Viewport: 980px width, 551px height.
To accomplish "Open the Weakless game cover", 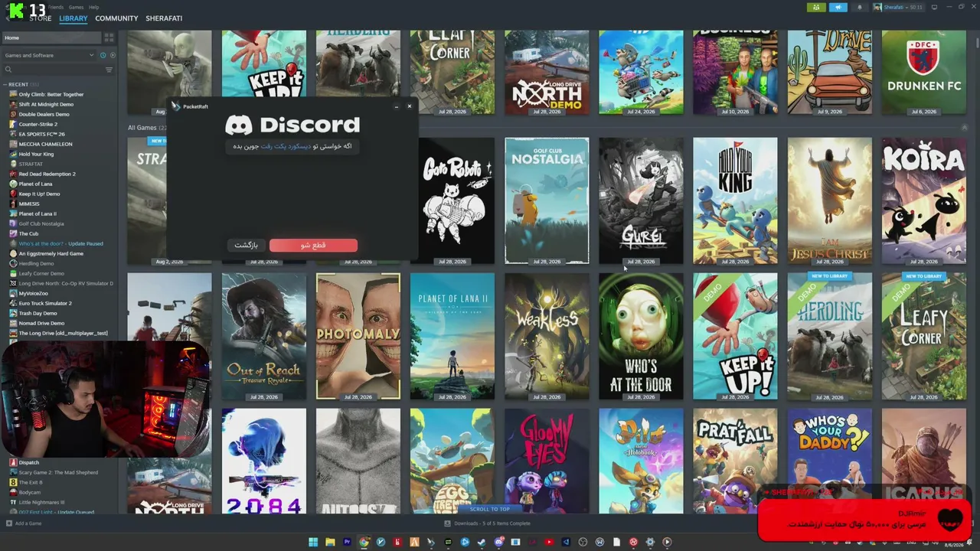I will 547,336.
